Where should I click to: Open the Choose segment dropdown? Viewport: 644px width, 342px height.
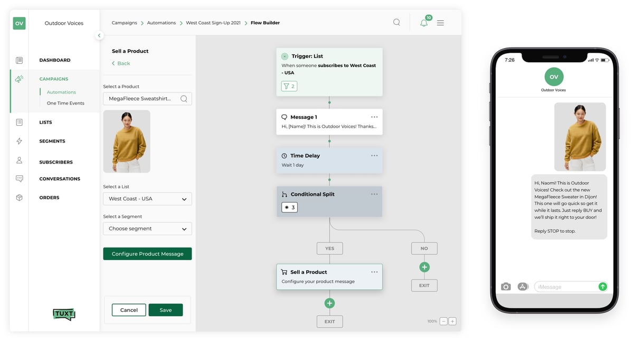coord(147,229)
